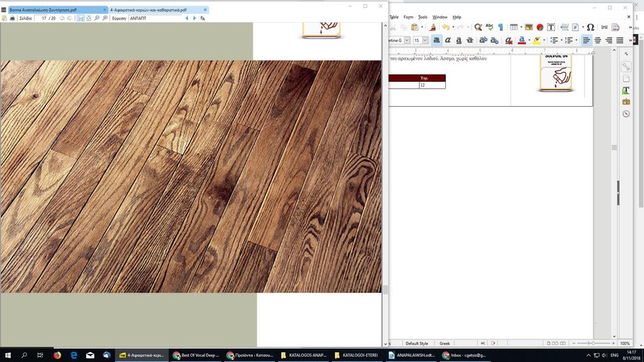Find next match in PDF search
The width and height of the screenshot is (644, 362).
pyautogui.click(x=194, y=18)
